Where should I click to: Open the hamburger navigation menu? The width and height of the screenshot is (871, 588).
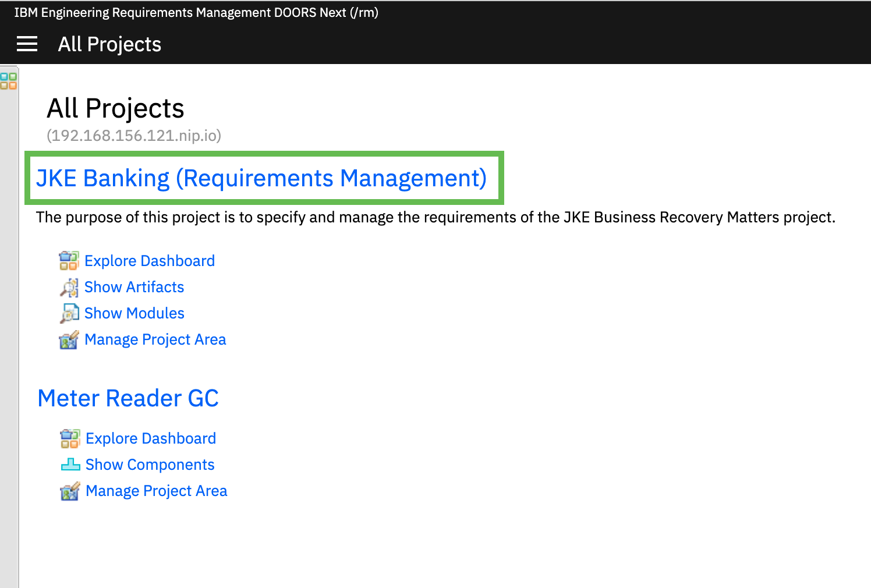[x=27, y=44]
